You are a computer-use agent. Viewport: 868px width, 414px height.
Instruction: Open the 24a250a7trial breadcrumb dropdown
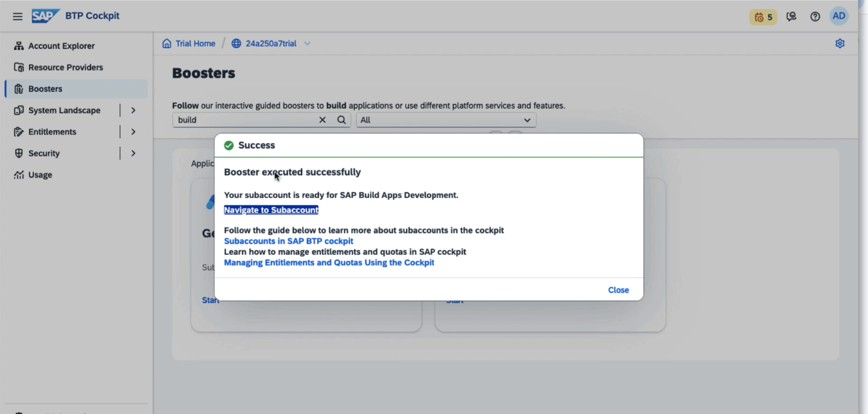coord(308,43)
